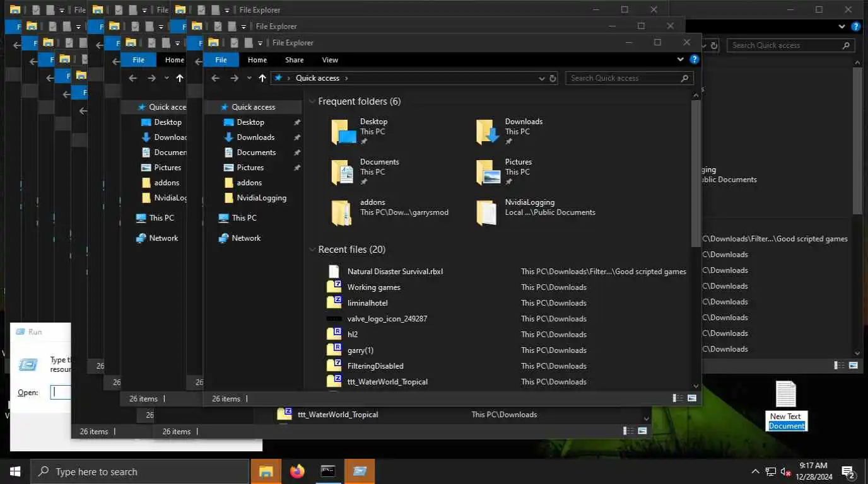Open the File tab in the frontmost Explorer window
868x484 pixels.
pos(221,60)
